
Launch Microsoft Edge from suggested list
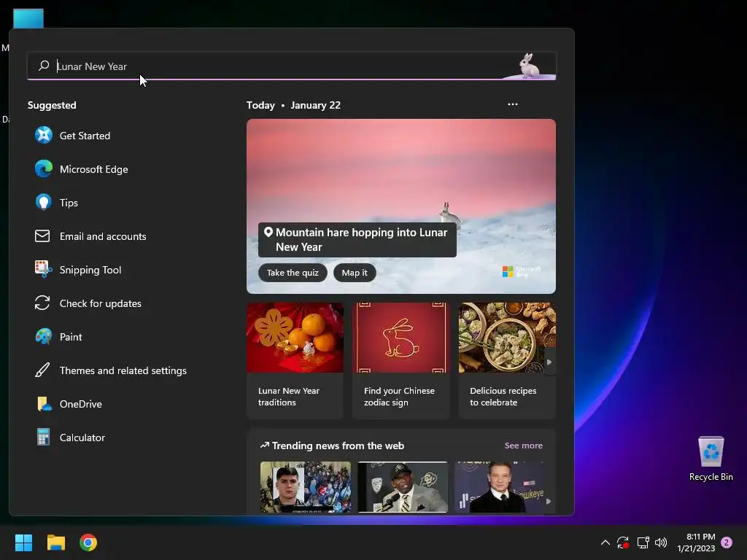click(x=43, y=169)
